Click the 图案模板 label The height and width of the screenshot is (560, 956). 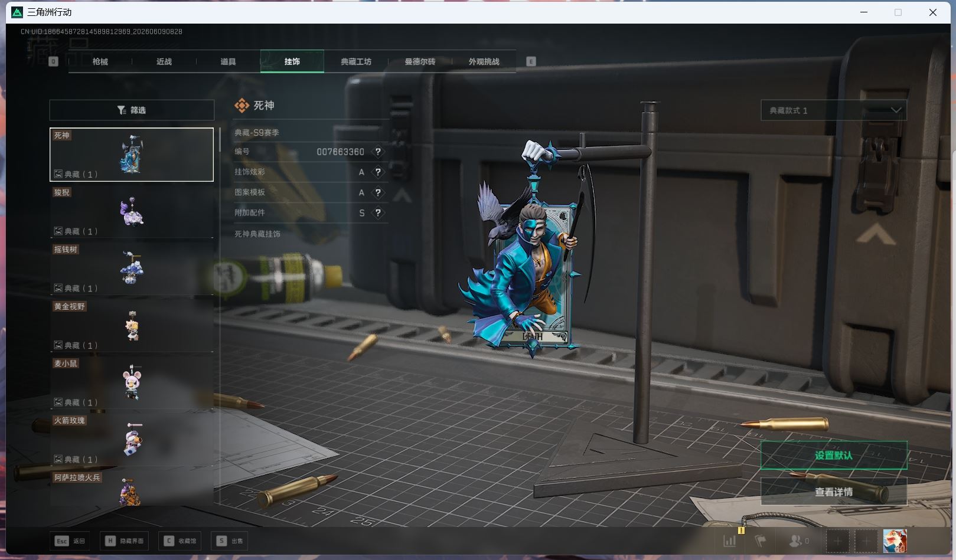250,192
